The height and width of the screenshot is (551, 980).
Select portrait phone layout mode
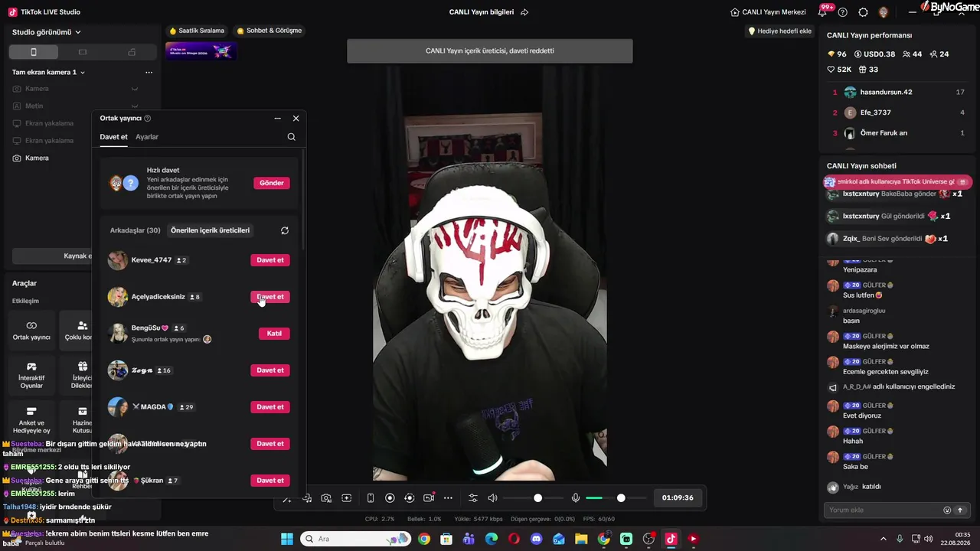point(33,52)
